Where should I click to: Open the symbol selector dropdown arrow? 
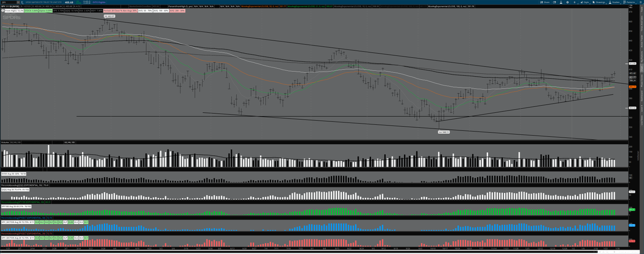pos(18,2)
